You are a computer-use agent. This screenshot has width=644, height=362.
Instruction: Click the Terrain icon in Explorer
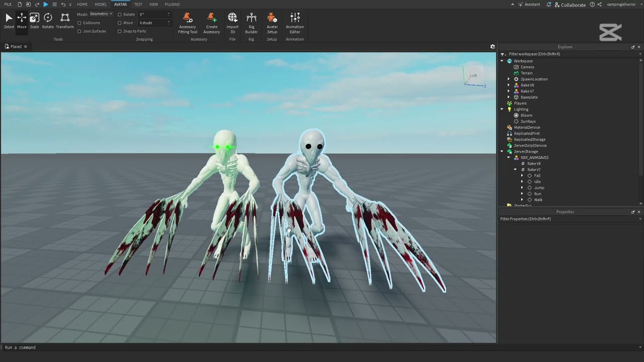pos(516,73)
